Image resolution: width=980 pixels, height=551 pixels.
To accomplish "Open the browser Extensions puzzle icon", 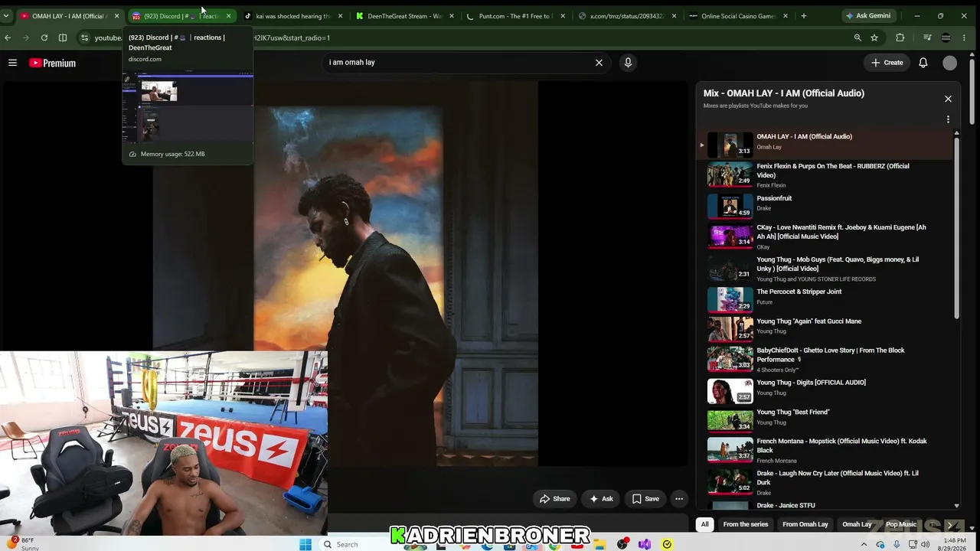I will click(900, 37).
